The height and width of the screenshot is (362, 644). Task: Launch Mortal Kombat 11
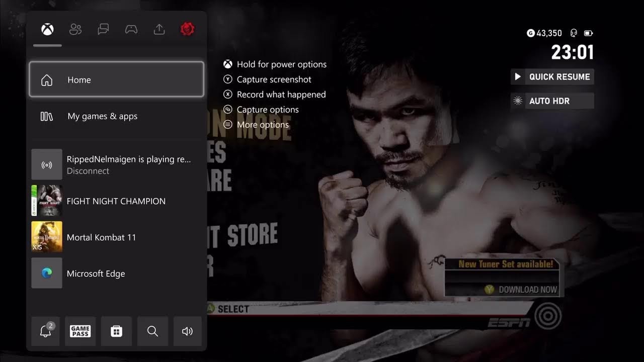point(116,237)
